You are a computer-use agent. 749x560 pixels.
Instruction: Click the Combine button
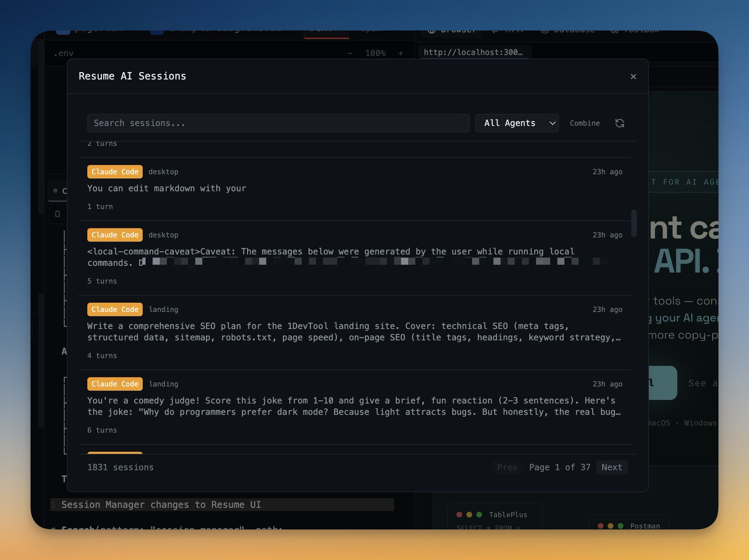(x=585, y=123)
